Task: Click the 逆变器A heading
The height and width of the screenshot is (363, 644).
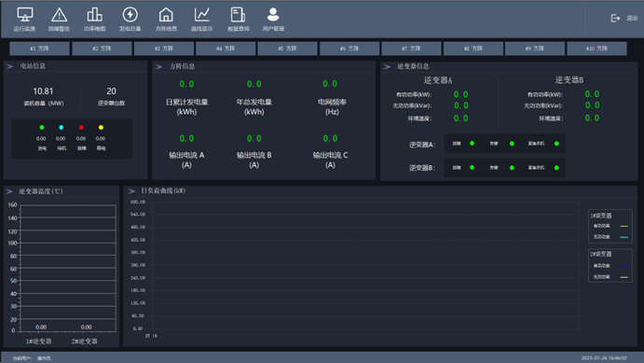Action: coord(438,80)
